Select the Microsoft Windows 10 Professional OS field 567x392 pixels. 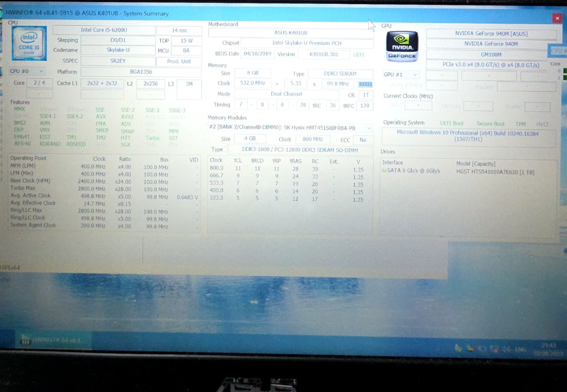(x=468, y=136)
